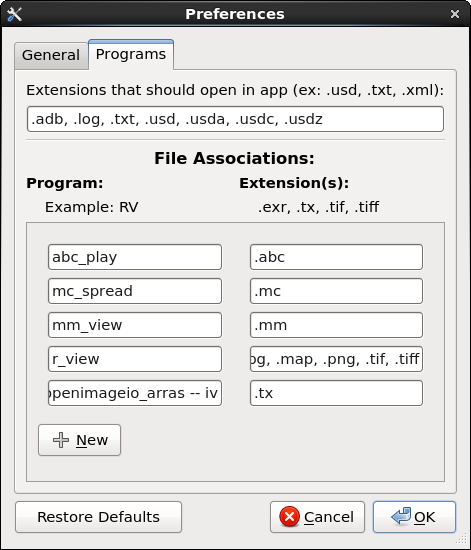471x550 pixels.
Task: Click the openimageio_arras -- iv program field
Action: [135, 393]
